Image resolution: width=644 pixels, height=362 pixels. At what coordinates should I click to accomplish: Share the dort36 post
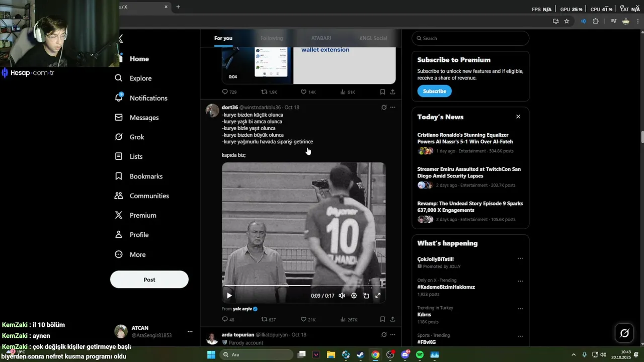tap(392, 319)
